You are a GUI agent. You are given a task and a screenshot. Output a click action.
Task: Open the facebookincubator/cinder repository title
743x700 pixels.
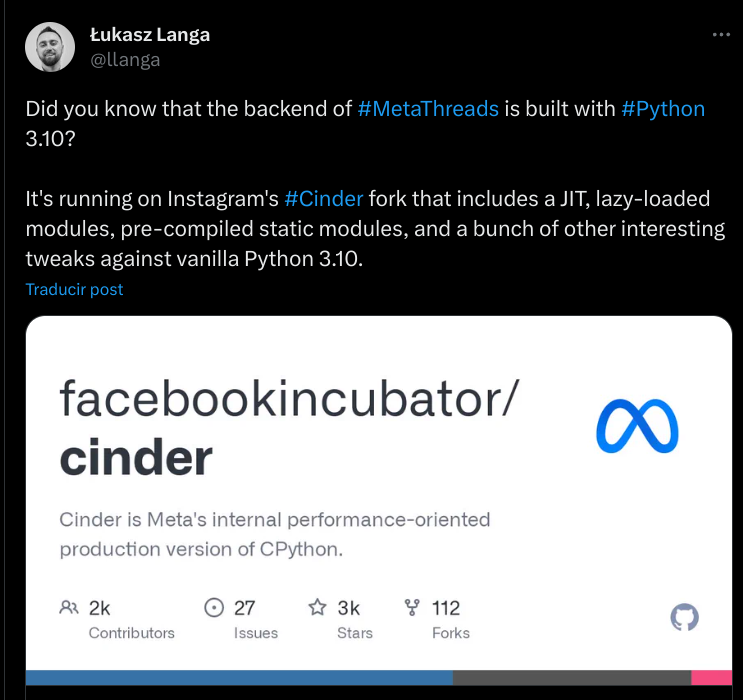click(289, 428)
